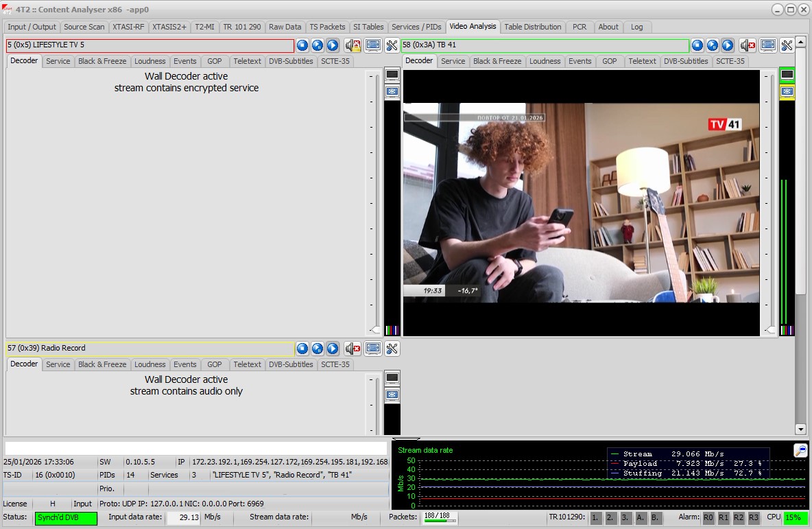The image size is (812, 529).
Task: Play the TB 41 decoder
Action: (x=728, y=45)
